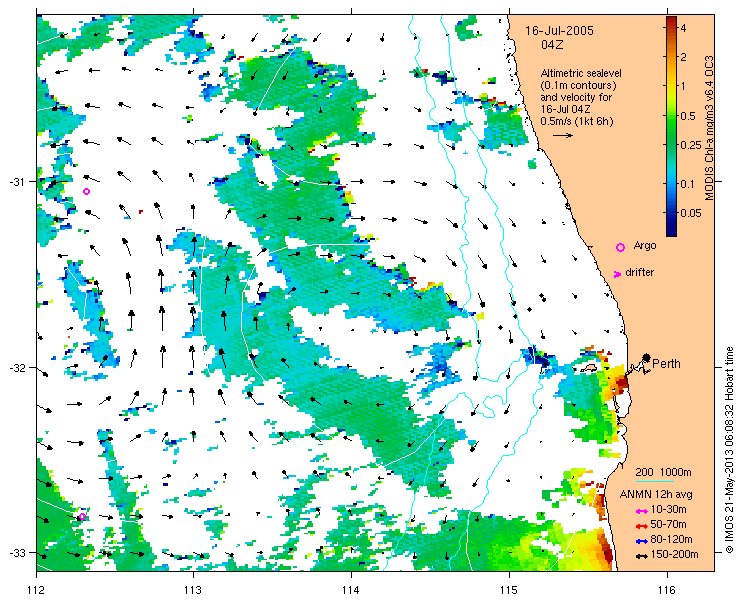Screen dimensions: 740x600
Task: Click the 80-120m depth label
Action: 671,540
